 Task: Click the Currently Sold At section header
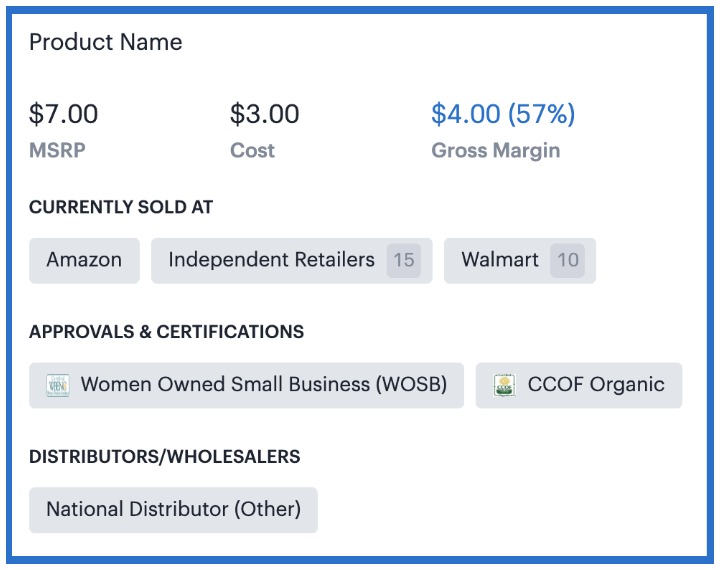(121, 207)
